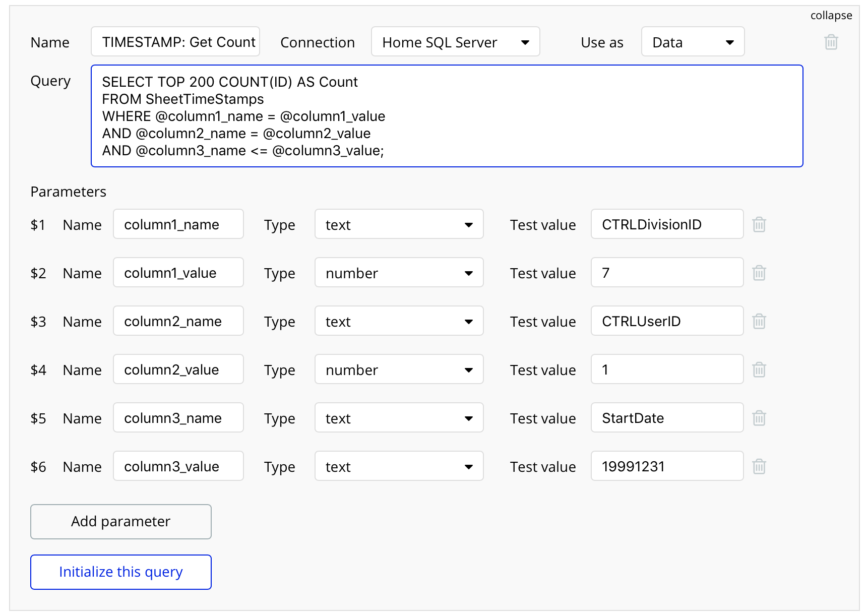
Task: Click Initialize this query
Action: point(120,572)
